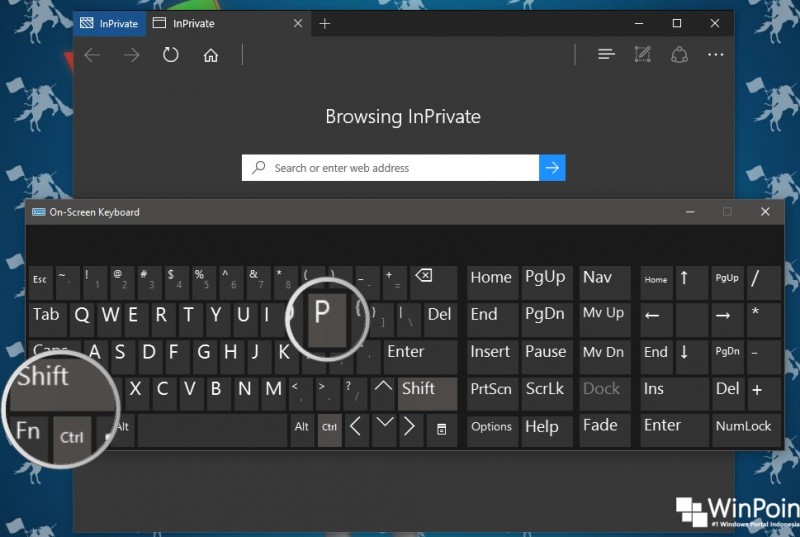Viewport: 800px width, 537px height.
Task: Tap the right Shift key
Action: click(428, 394)
